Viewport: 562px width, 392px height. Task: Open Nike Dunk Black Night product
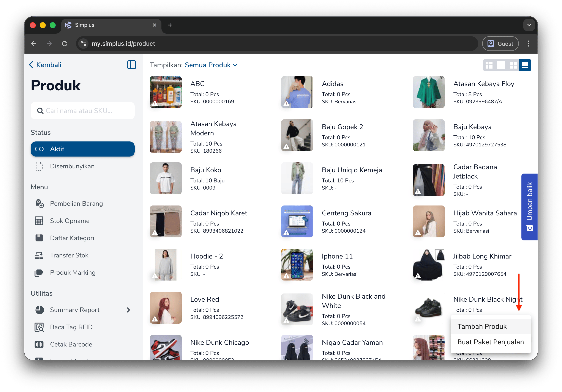pyautogui.click(x=429, y=308)
